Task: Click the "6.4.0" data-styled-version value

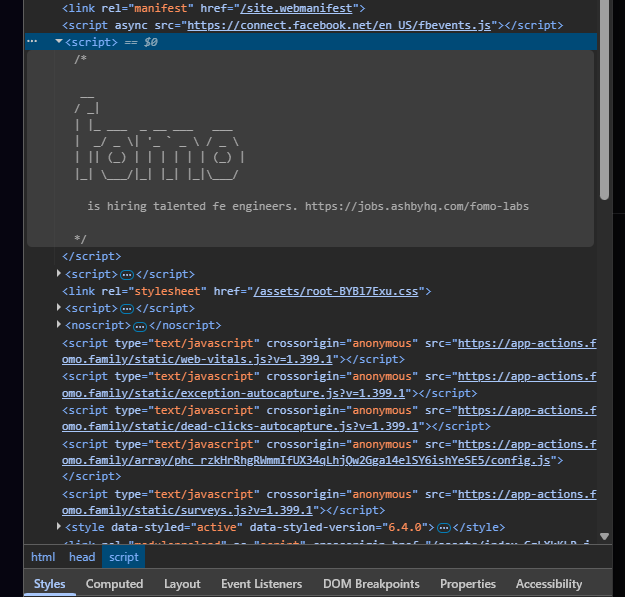Action: tap(405, 527)
